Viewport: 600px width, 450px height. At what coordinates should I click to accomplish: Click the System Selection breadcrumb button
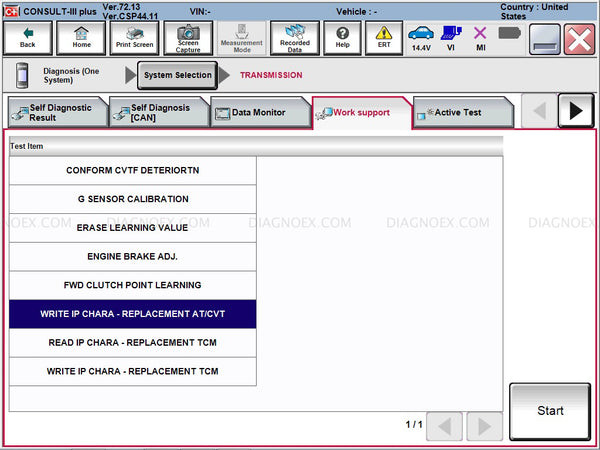tap(177, 75)
